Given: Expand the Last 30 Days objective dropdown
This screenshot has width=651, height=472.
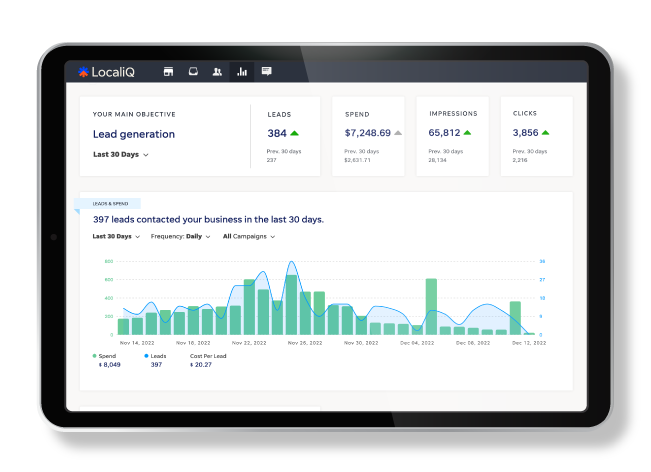Looking at the screenshot, I should pos(120,154).
